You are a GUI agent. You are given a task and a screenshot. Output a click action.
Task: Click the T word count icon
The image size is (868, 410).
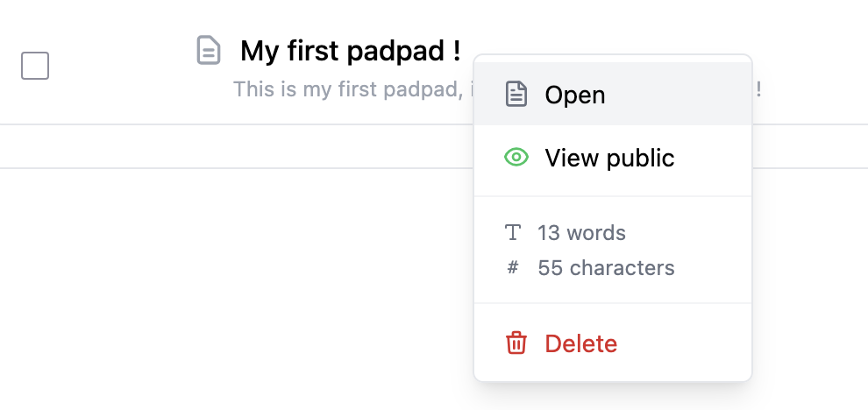(513, 233)
